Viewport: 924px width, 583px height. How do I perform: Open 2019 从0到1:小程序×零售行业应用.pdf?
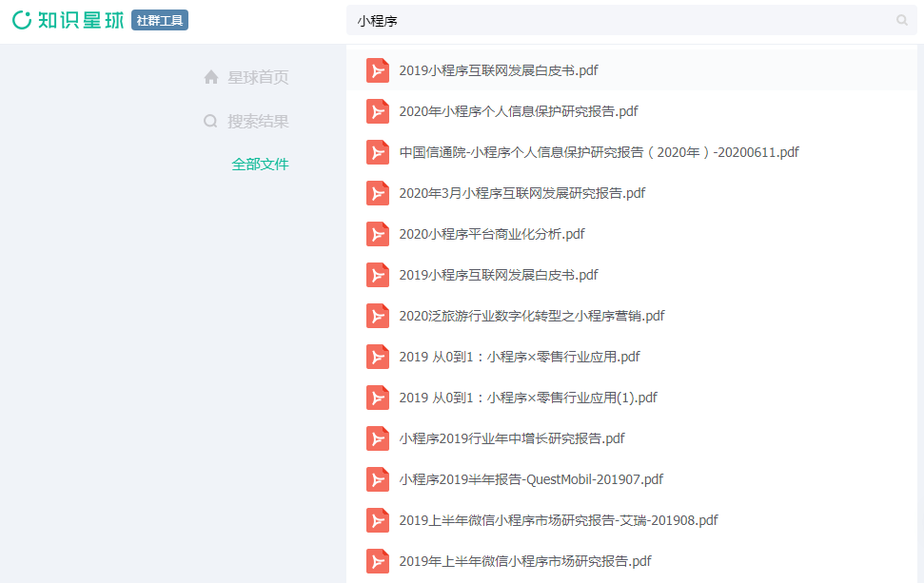click(520, 357)
